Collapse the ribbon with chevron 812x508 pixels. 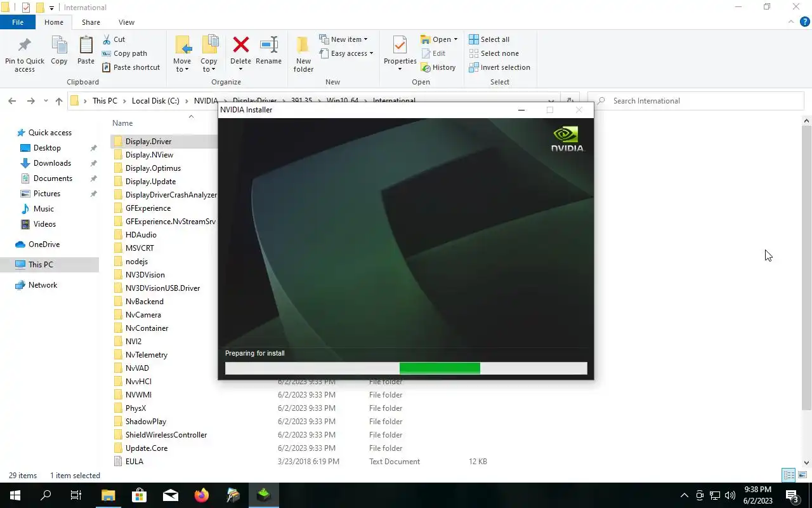tap(791, 22)
